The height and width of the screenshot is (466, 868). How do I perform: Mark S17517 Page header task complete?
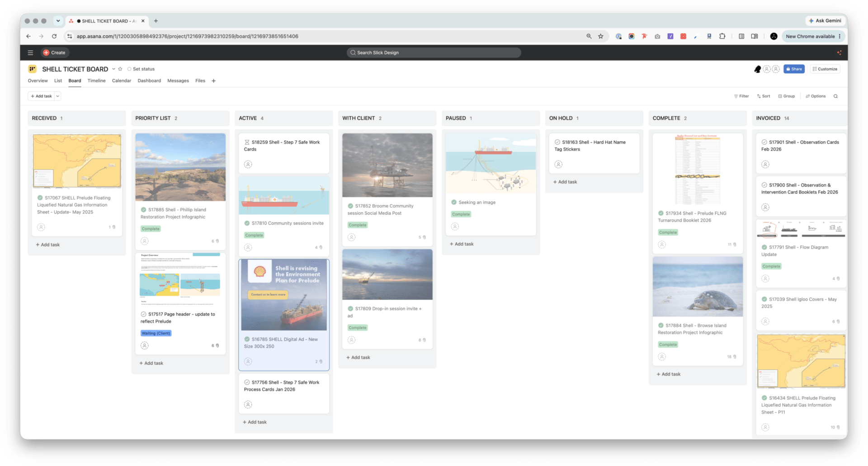pos(143,314)
